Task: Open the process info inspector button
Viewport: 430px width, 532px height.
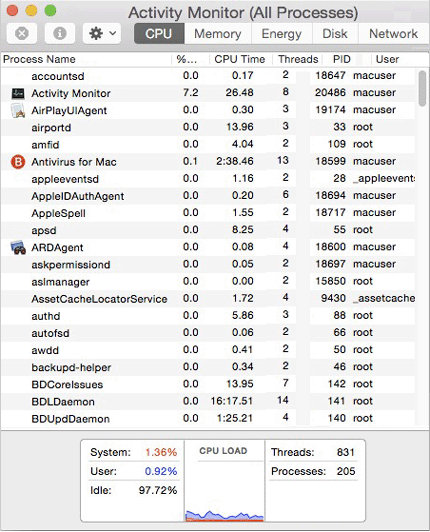Action: (60, 34)
